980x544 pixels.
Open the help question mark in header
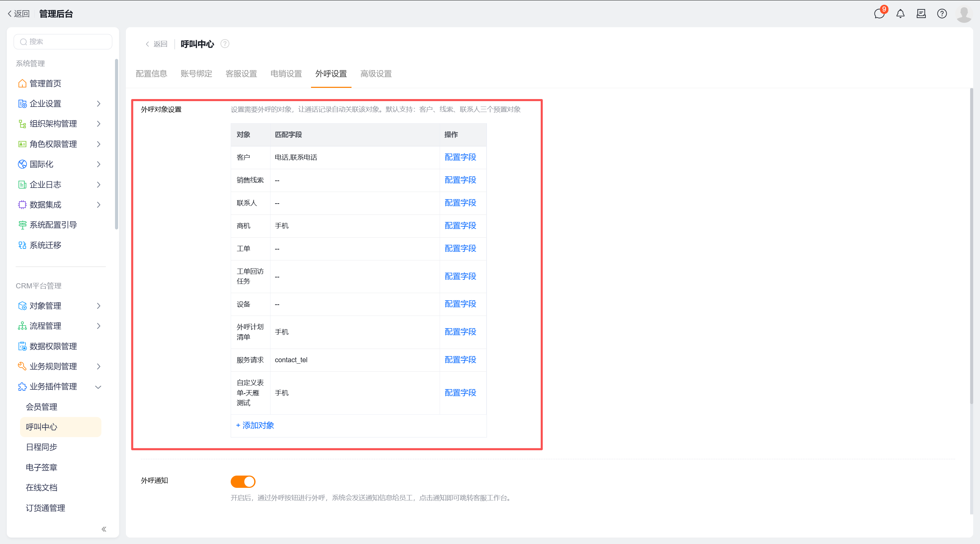click(942, 14)
